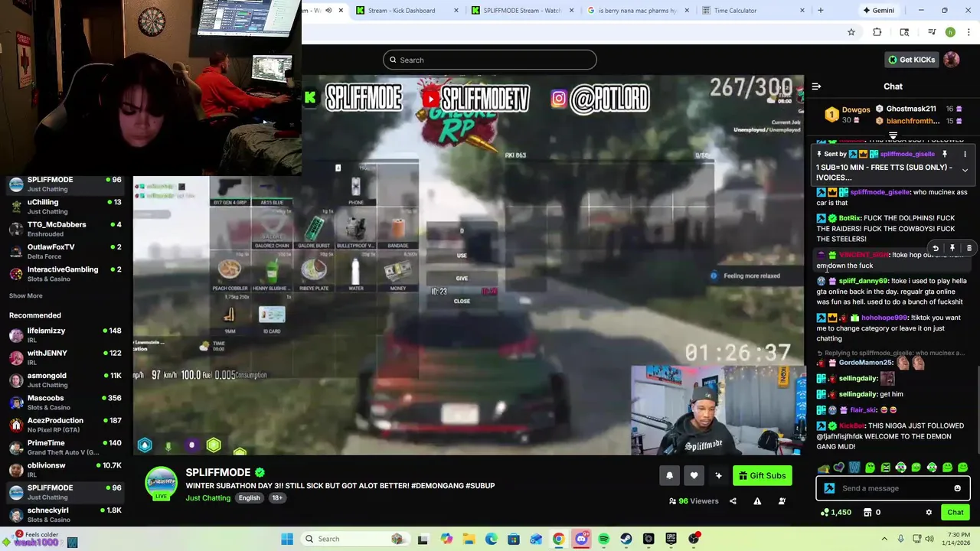Click the Send a message box
980x551 pixels.
pos(893,488)
